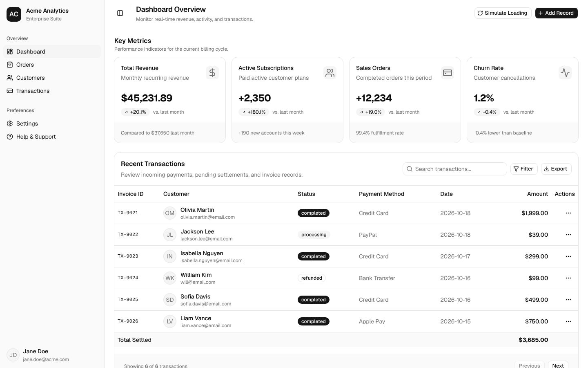Click the refunded status badge for TX-9024
588x368 pixels.
pyautogui.click(x=312, y=278)
